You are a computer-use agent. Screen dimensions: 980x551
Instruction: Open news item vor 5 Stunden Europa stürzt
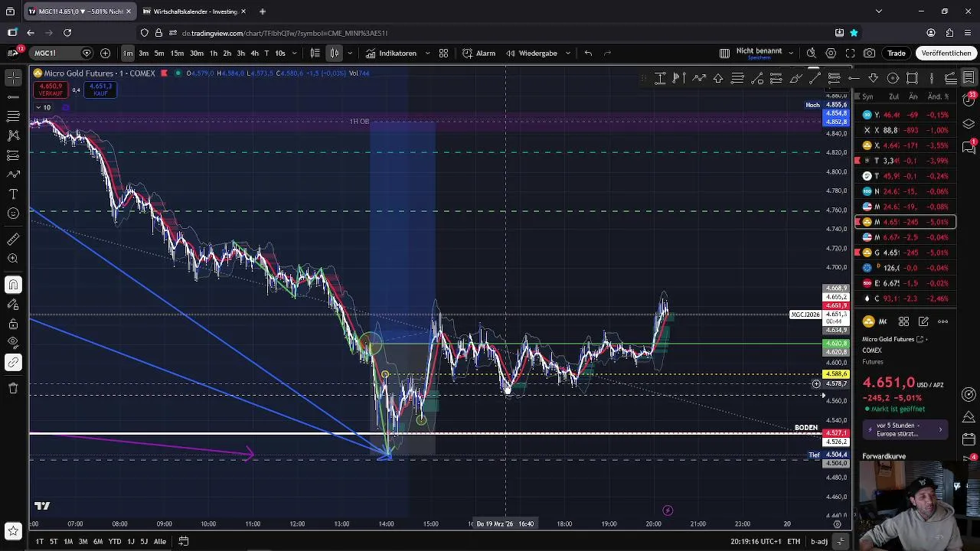903,429
